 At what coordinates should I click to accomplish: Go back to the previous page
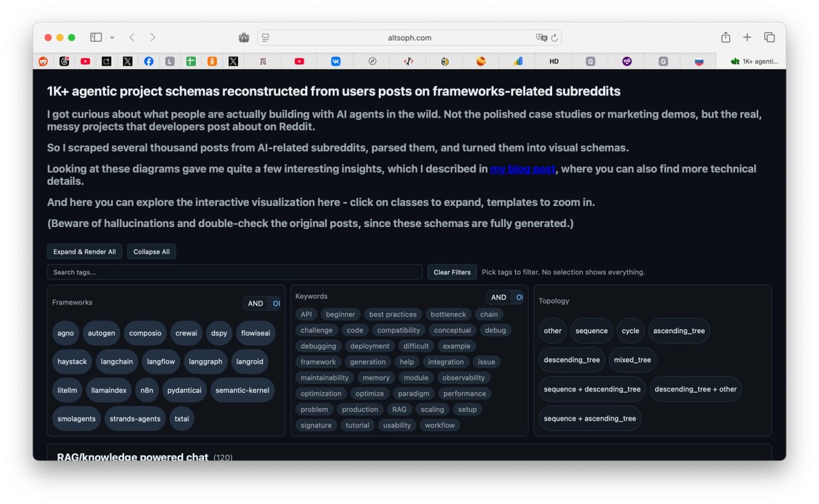(x=132, y=38)
